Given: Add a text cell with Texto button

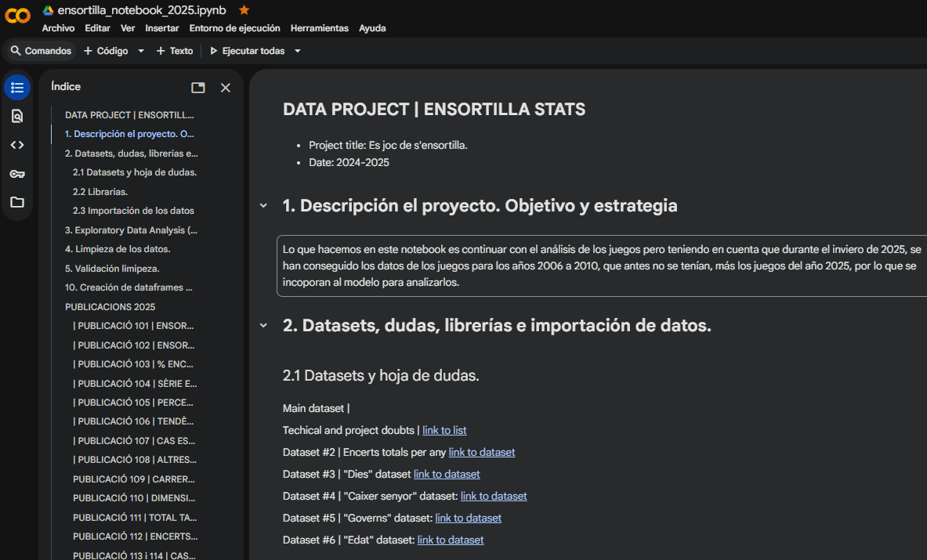Looking at the screenshot, I should [174, 51].
